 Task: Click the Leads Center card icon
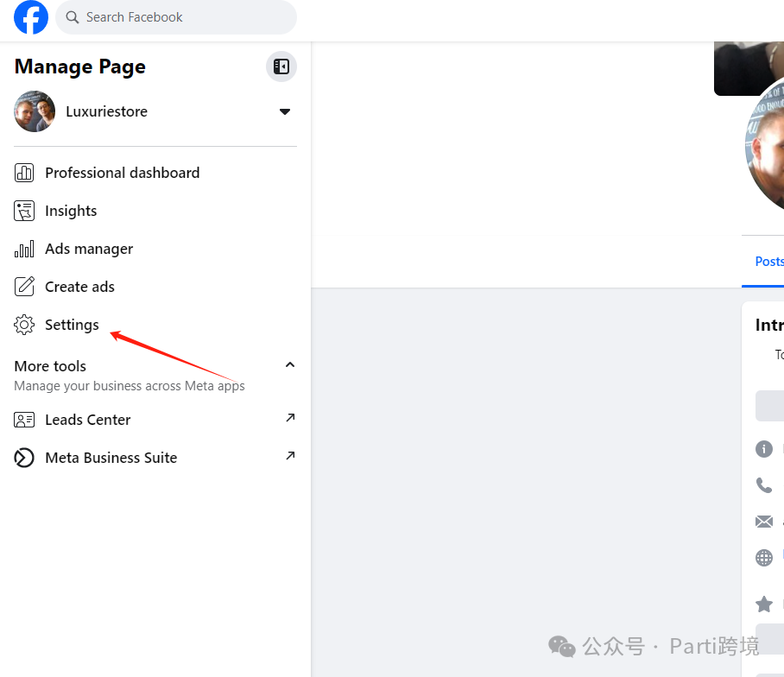click(x=24, y=420)
